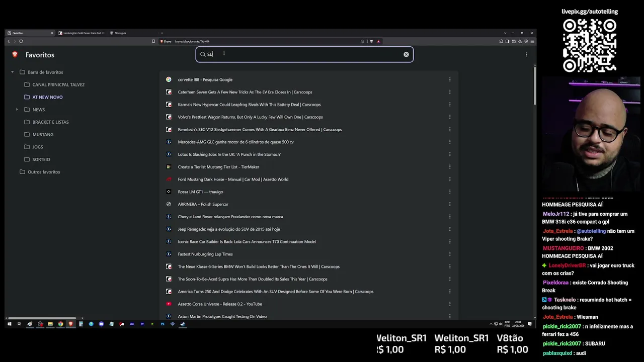Open more actions for Lotus Slashing Jobs bookmark
Image resolution: width=644 pixels, height=362 pixels.
tap(450, 154)
